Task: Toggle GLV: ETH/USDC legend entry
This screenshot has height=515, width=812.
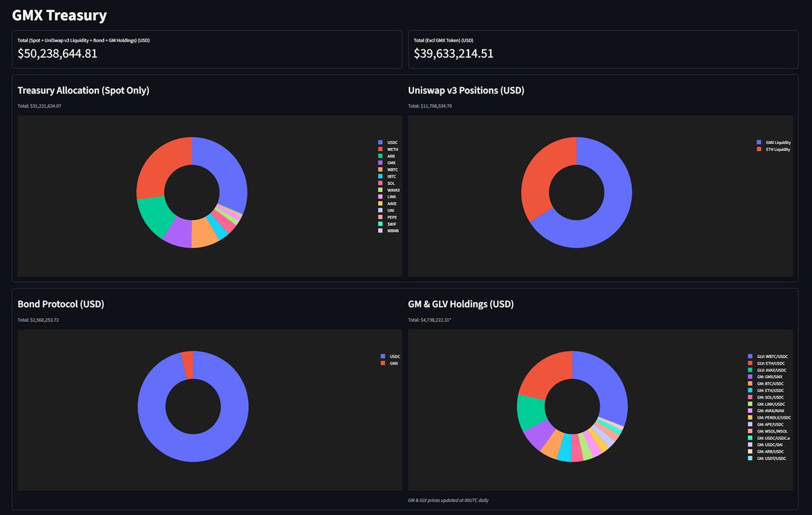Action: pyautogui.click(x=766, y=363)
